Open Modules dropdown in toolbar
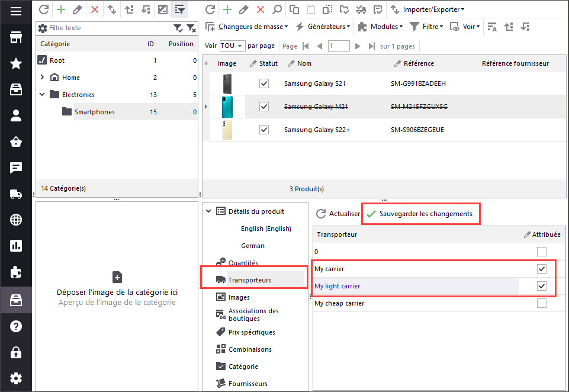Screen dimensions: 569x392 click(380, 27)
